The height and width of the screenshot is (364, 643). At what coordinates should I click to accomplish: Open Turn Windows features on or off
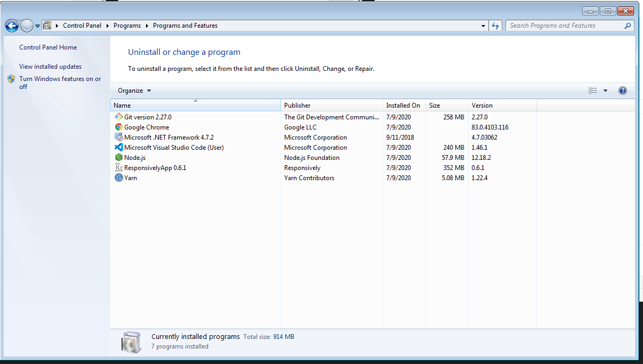pyautogui.click(x=60, y=83)
